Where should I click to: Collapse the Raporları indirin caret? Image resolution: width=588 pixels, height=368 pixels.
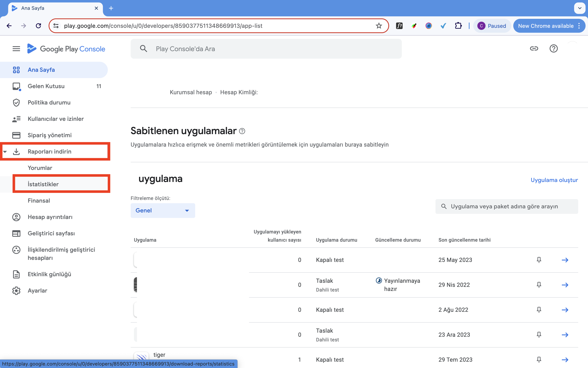(x=5, y=152)
